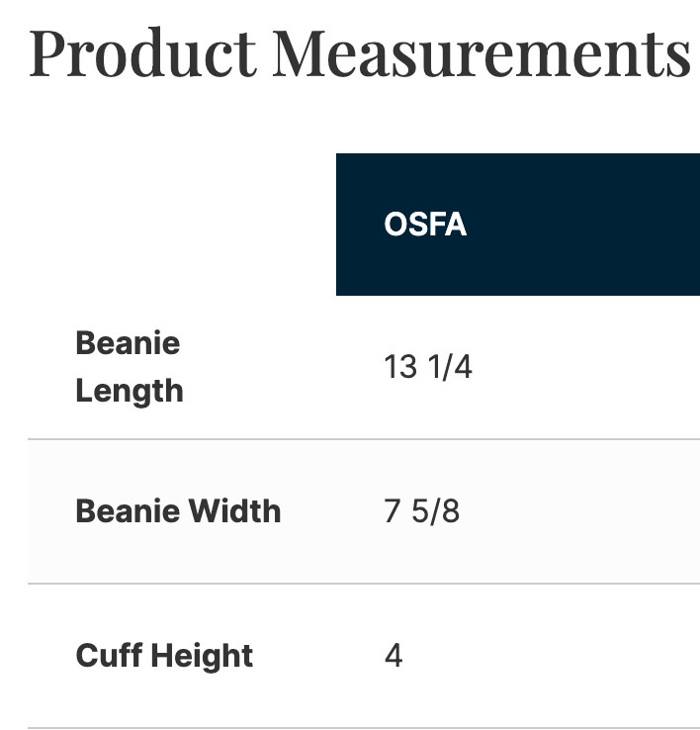Image resolution: width=700 pixels, height=730 pixels.
Task: Click the Product Measurements heading
Action: (x=360, y=52)
